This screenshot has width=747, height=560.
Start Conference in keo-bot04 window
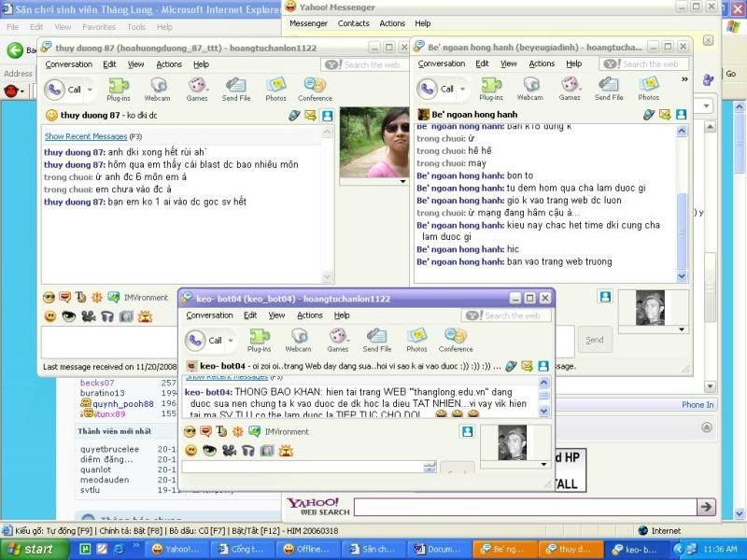click(456, 340)
